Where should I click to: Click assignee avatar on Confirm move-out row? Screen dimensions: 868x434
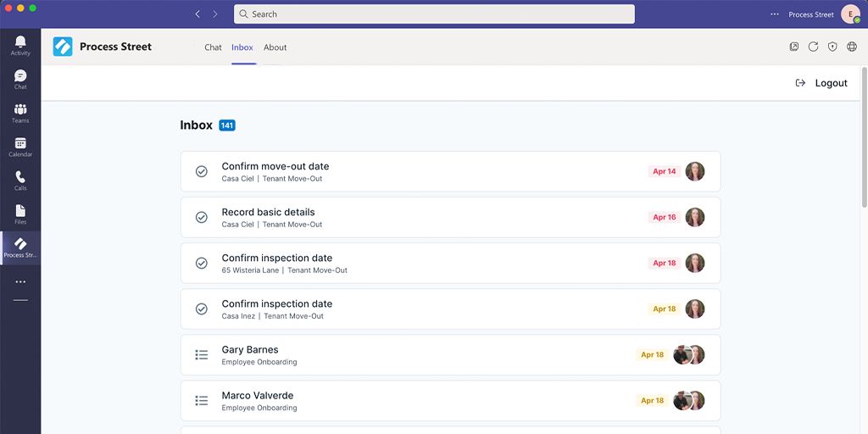(x=695, y=171)
